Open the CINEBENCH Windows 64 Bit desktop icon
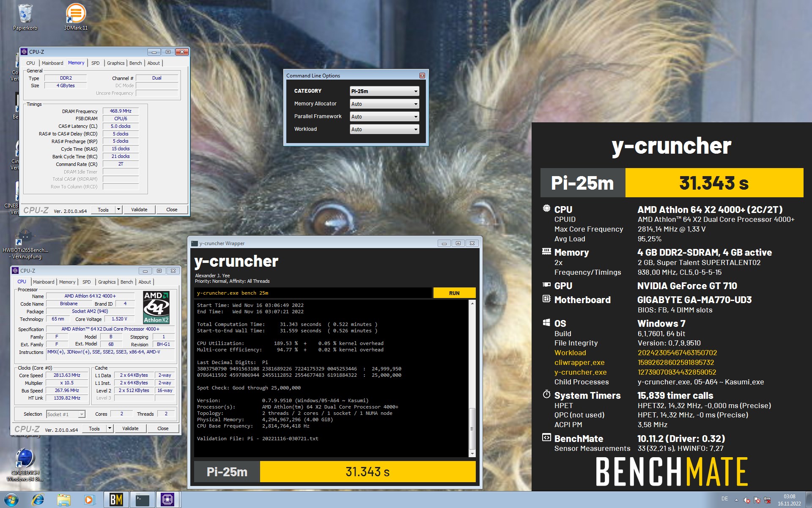Image resolution: width=812 pixels, height=508 pixels. click(25, 465)
